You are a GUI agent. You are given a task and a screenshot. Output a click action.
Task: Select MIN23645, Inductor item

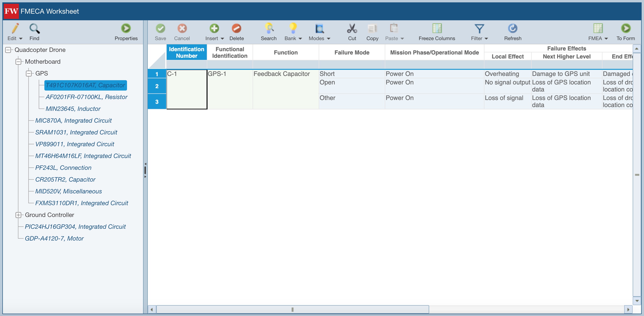tap(73, 109)
